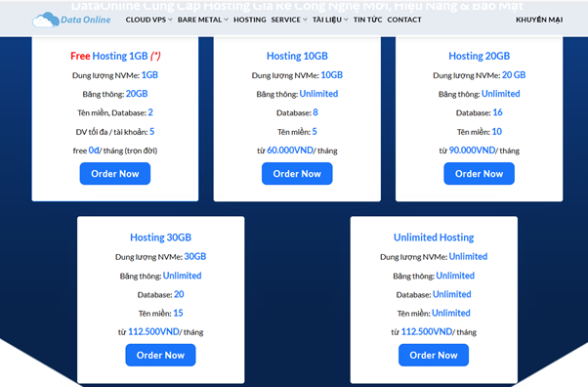
Task: Click the 60.000VND price text
Action: tap(290, 150)
